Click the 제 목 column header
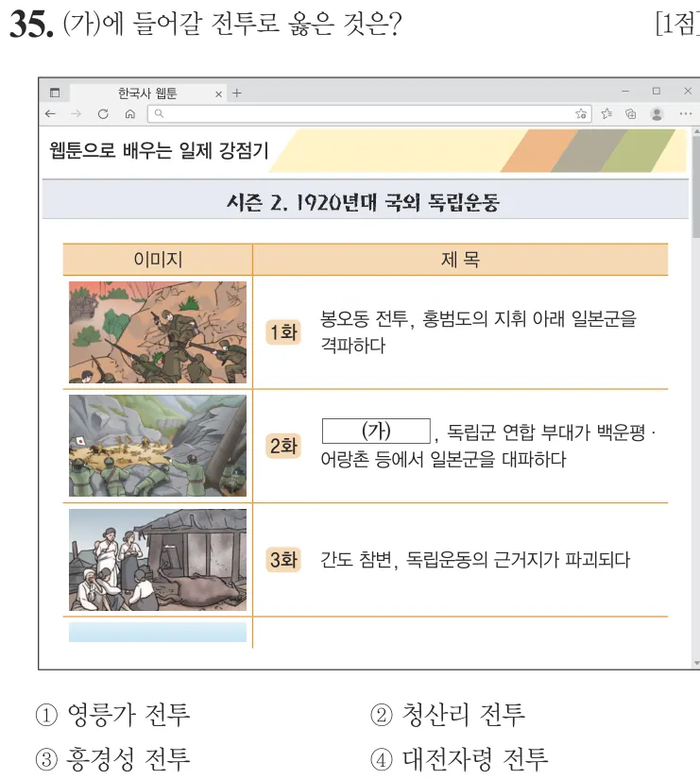 pos(460,260)
